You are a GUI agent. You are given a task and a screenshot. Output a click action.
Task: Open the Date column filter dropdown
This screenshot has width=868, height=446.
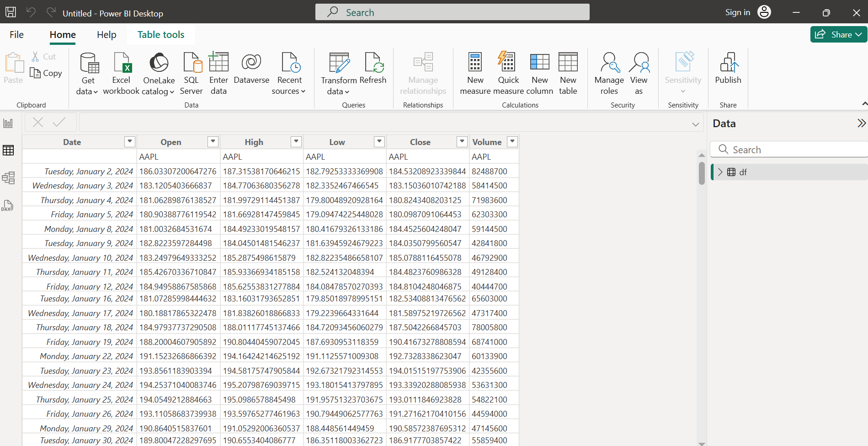(x=130, y=142)
